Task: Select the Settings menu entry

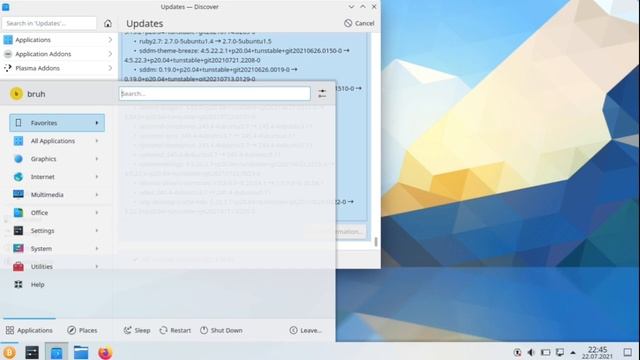Action: pos(57,231)
